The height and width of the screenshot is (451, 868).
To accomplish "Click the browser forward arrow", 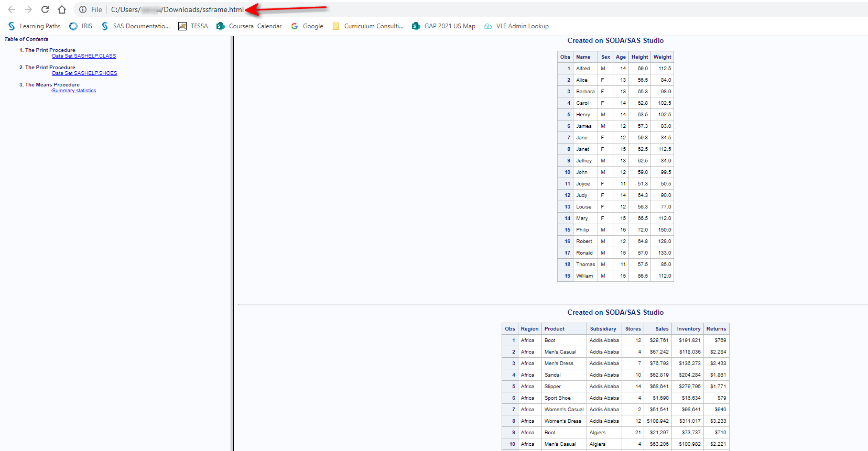I will pyautogui.click(x=28, y=9).
